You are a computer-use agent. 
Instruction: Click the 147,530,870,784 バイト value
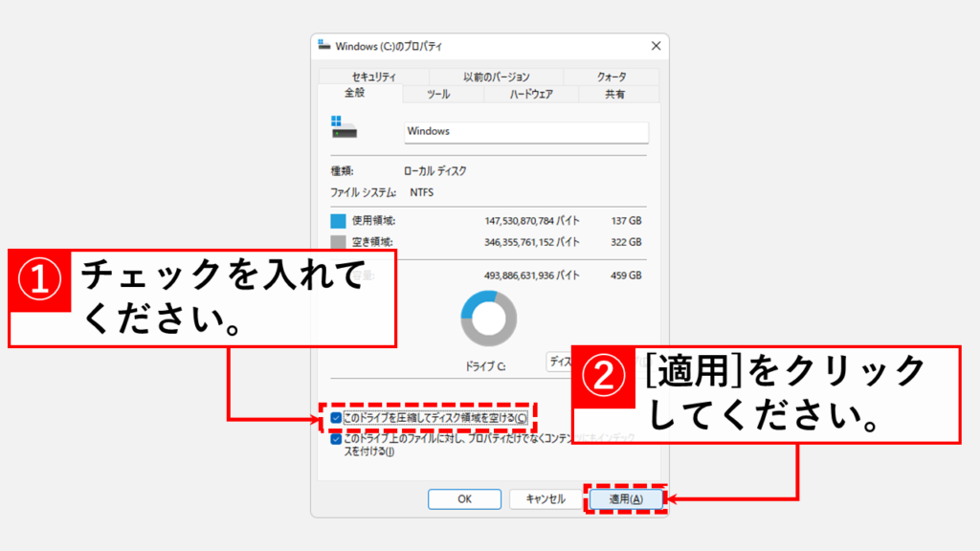532,221
